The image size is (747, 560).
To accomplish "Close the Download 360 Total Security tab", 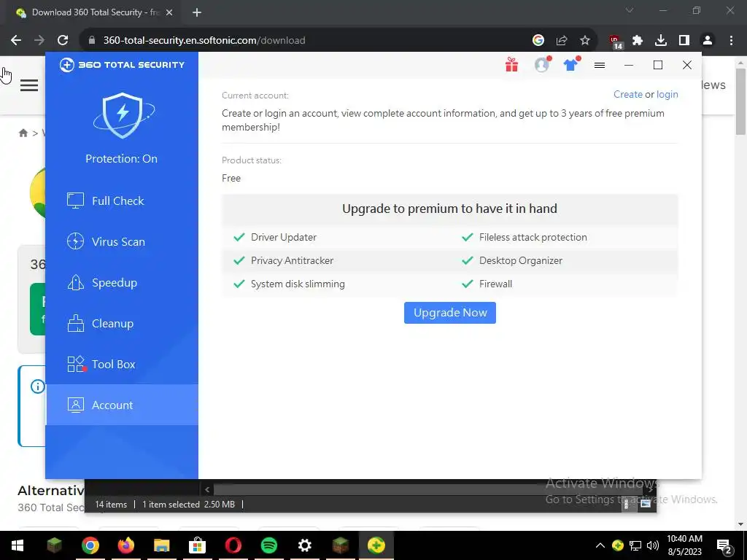I will [169, 12].
